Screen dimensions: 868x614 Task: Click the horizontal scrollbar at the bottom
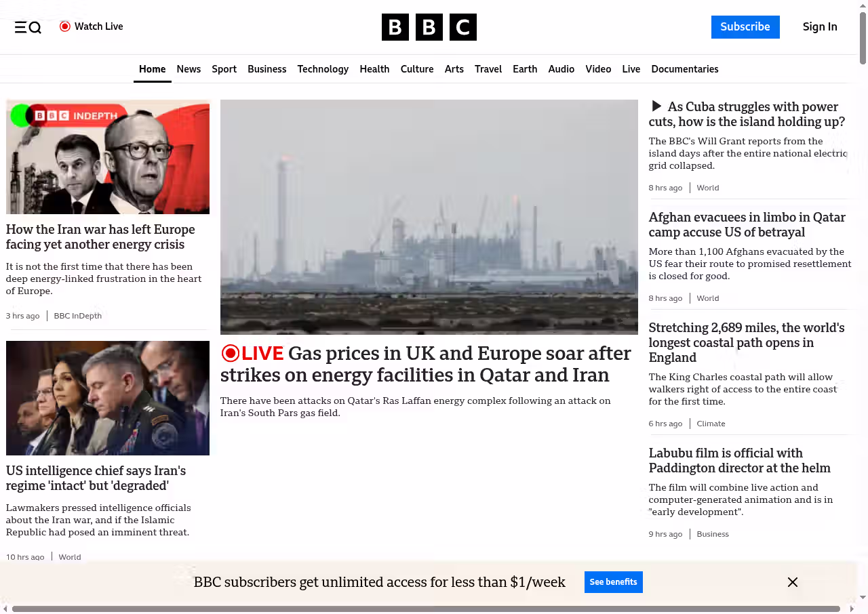click(x=426, y=609)
